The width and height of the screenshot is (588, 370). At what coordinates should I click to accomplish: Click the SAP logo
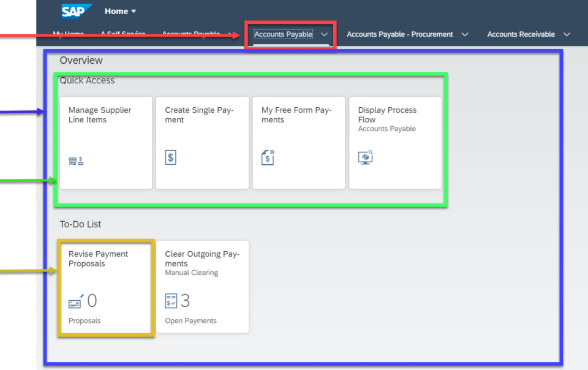pyautogui.click(x=77, y=11)
